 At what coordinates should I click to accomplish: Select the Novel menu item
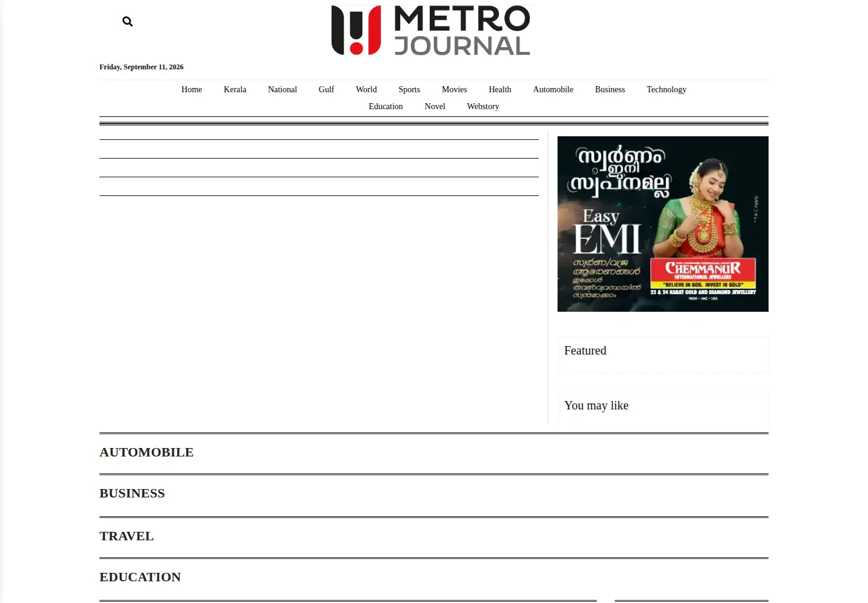[x=435, y=106]
